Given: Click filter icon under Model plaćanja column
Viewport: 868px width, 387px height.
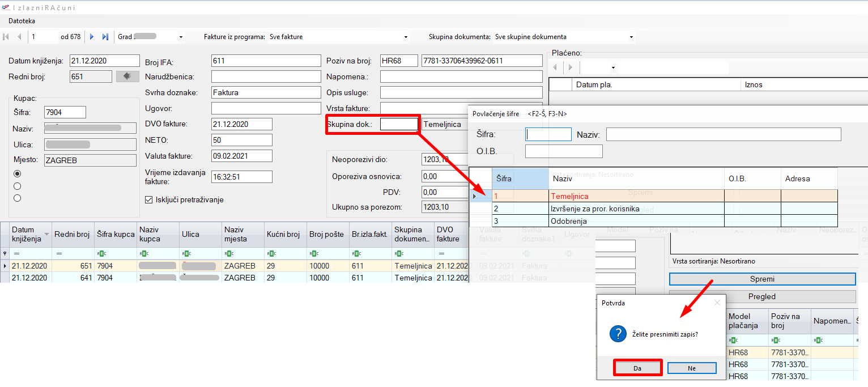Looking at the screenshot, I should pyautogui.click(x=733, y=340).
